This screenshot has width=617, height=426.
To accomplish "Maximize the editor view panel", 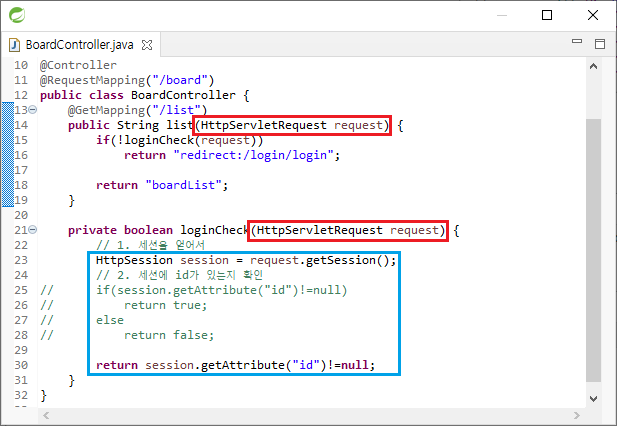I will [600, 44].
